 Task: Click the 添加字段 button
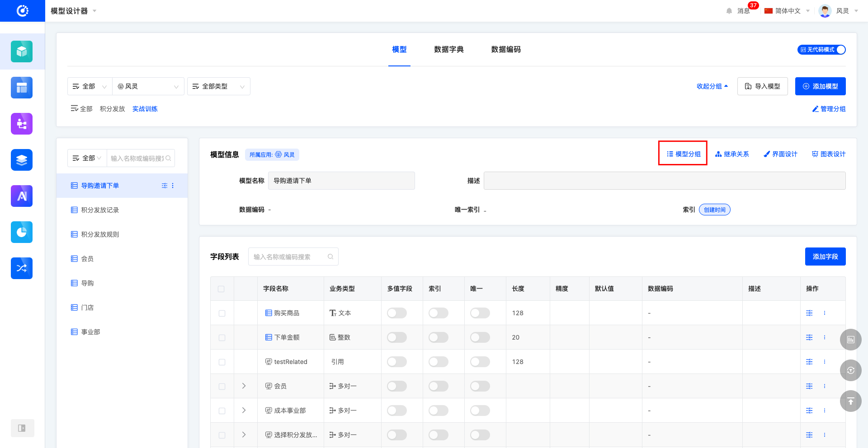pos(825,257)
